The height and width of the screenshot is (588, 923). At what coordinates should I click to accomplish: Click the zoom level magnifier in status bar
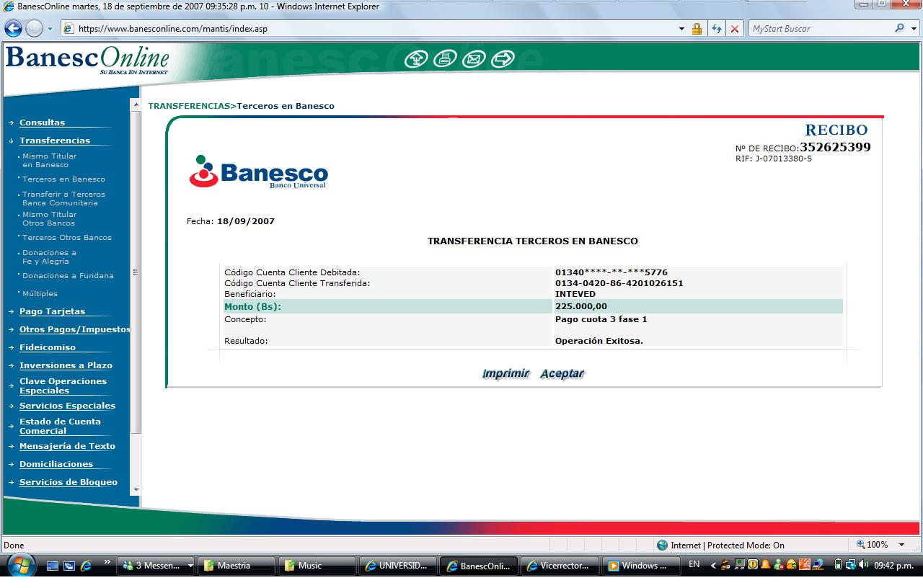pyautogui.click(x=860, y=545)
